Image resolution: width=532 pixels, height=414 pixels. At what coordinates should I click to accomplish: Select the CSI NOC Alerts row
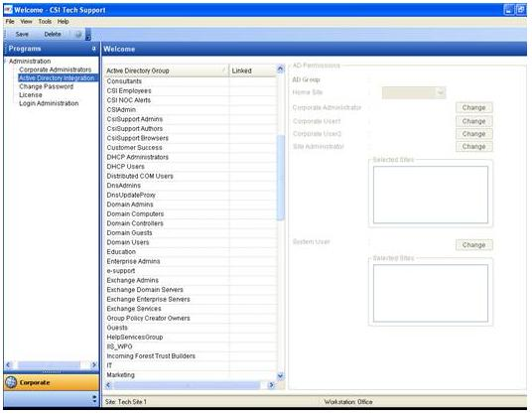[191, 100]
